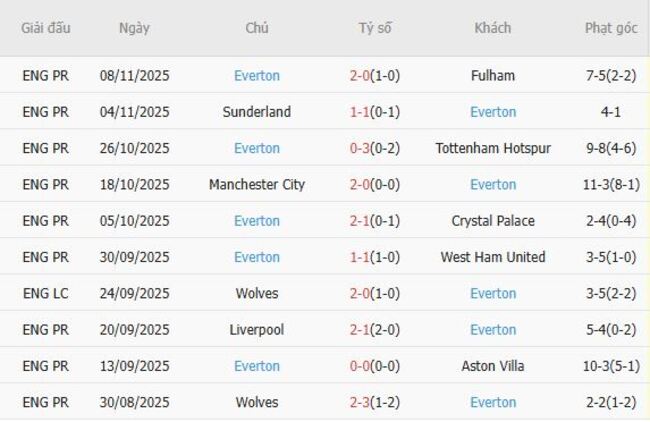Open Wolves in the 30/08/2025 row

coord(257,403)
